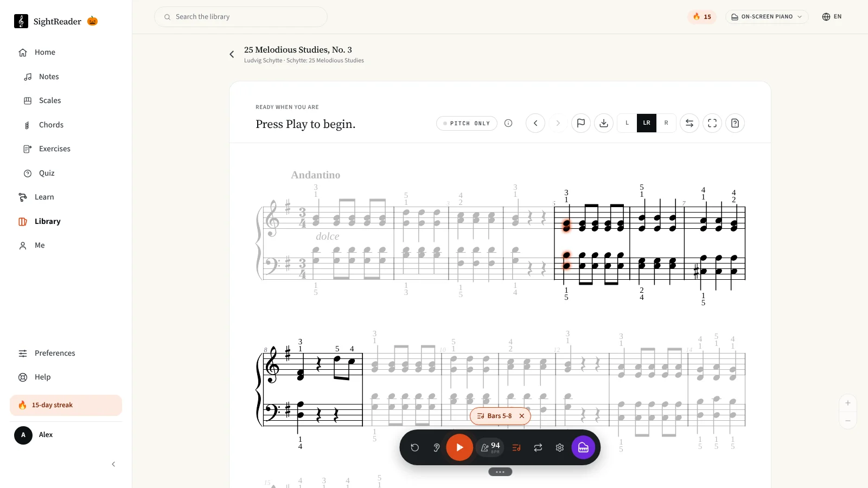Show the purple on-screen piano keyboard button

(583, 447)
